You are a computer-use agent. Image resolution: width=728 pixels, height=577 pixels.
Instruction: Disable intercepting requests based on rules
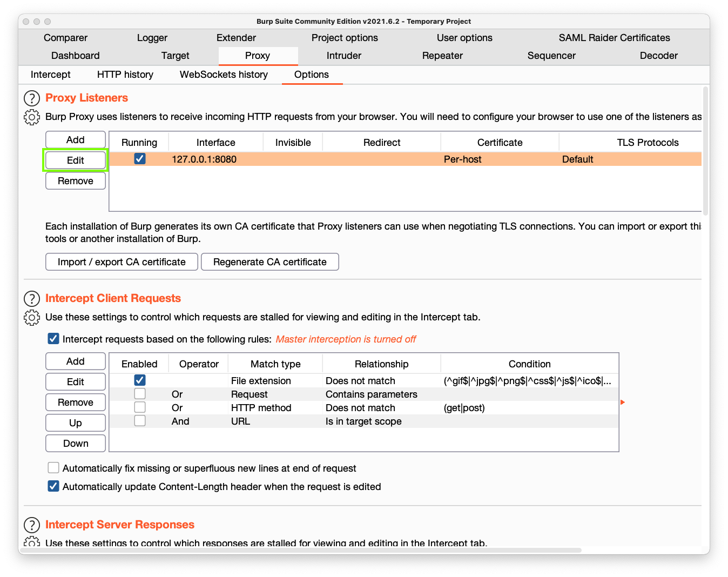[53, 339]
